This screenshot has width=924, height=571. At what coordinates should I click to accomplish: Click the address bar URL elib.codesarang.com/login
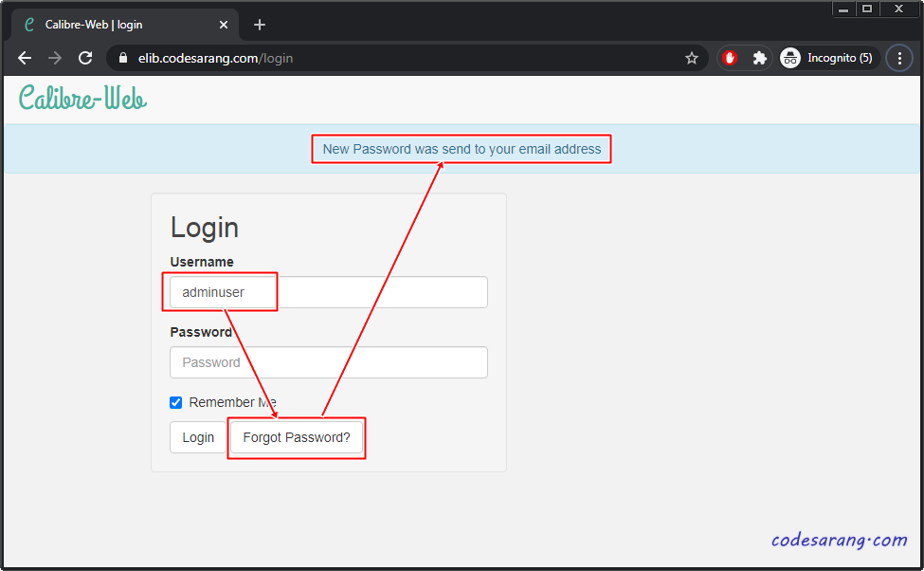[x=215, y=59]
